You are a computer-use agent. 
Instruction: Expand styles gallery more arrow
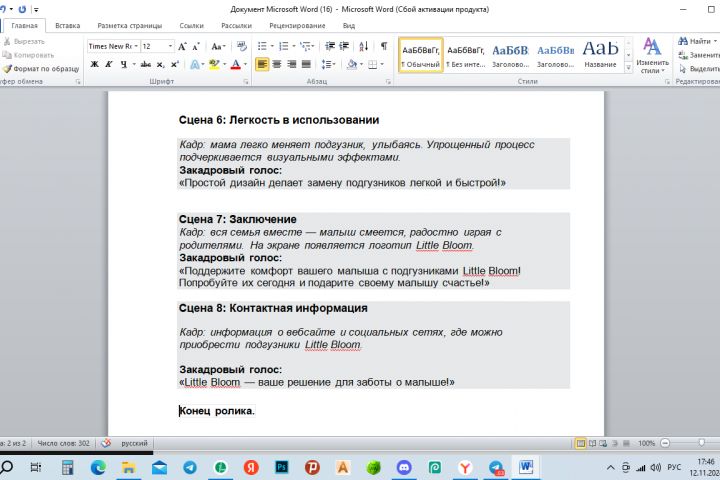tap(628, 68)
